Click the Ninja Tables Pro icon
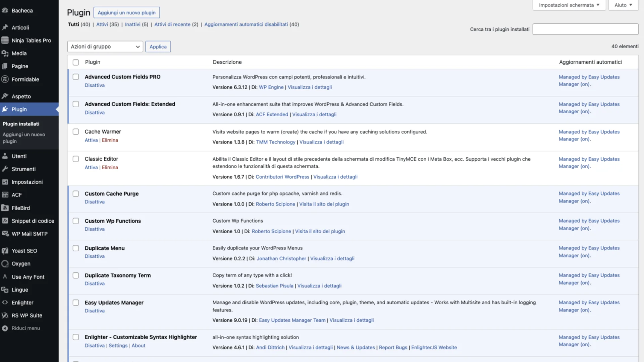The image size is (644, 362). tap(5, 40)
